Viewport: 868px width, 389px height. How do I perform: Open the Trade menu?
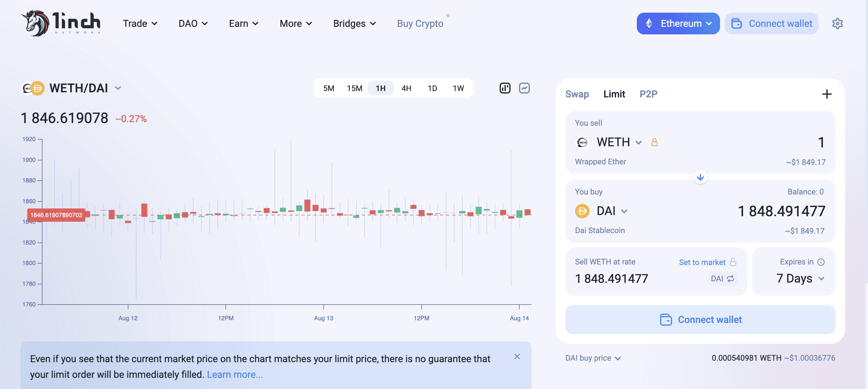coord(140,24)
